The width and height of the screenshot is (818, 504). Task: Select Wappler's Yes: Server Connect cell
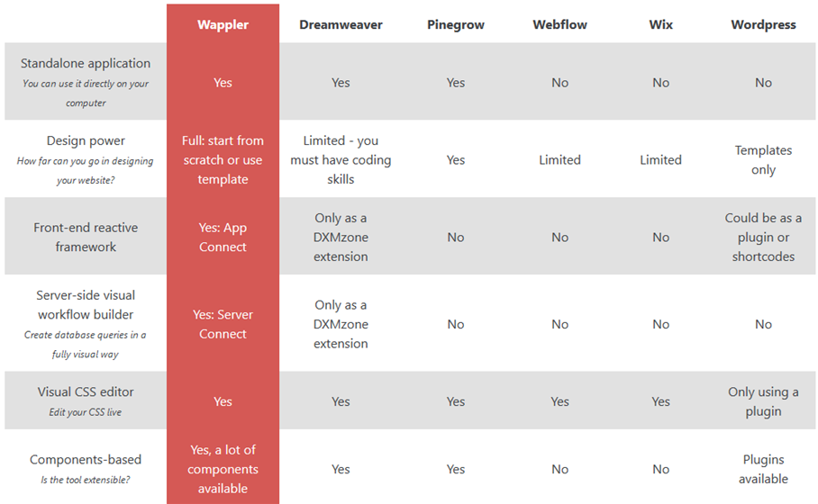pos(223,324)
